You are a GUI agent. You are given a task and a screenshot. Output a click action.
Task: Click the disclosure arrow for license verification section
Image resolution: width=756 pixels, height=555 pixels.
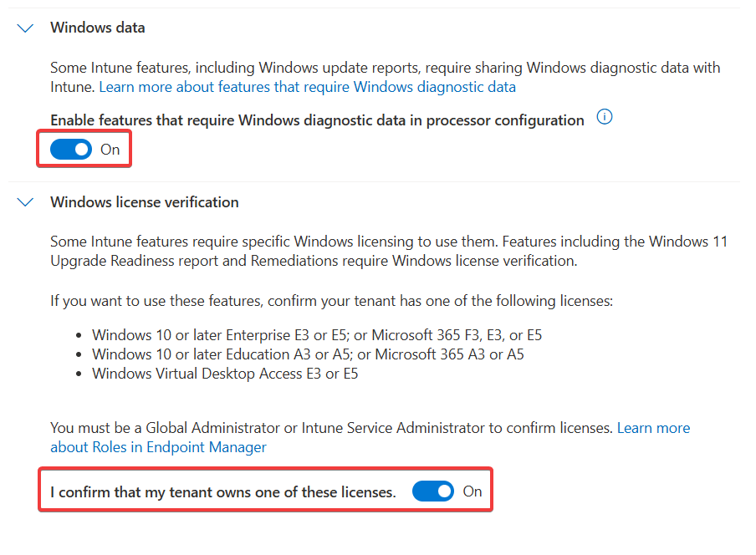[x=24, y=202]
